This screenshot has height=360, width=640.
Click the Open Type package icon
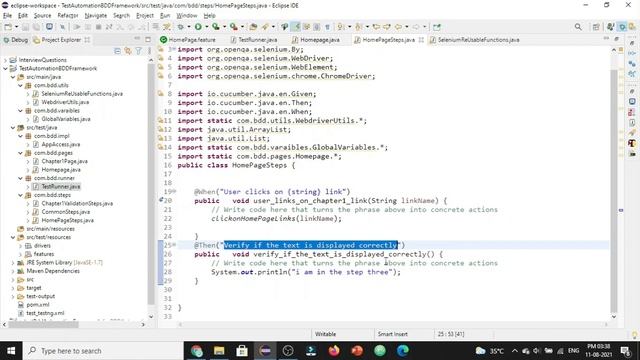pyautogui.click(x=253, y=27)
